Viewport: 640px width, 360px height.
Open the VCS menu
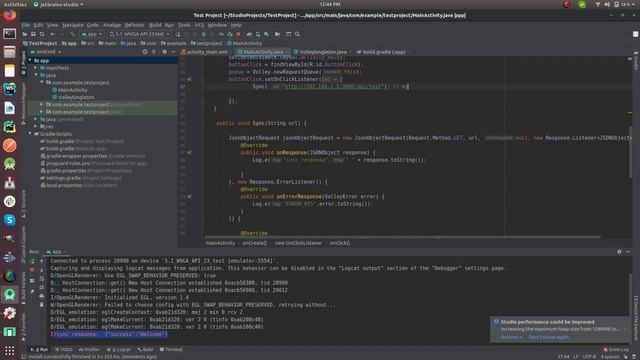pyautogui.click(x=199, y=25)
